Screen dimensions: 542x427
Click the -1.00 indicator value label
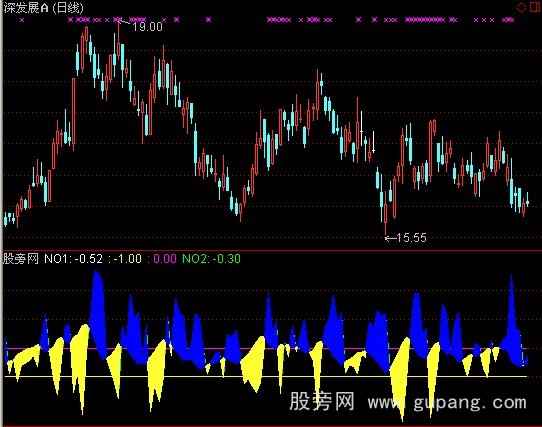tap(127, 259)
